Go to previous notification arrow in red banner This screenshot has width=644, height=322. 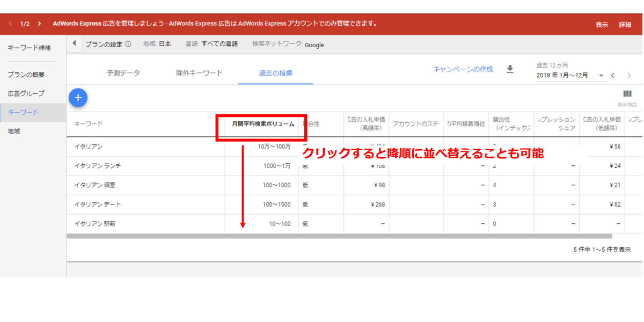pyautogui.click(x=10, y=24)
